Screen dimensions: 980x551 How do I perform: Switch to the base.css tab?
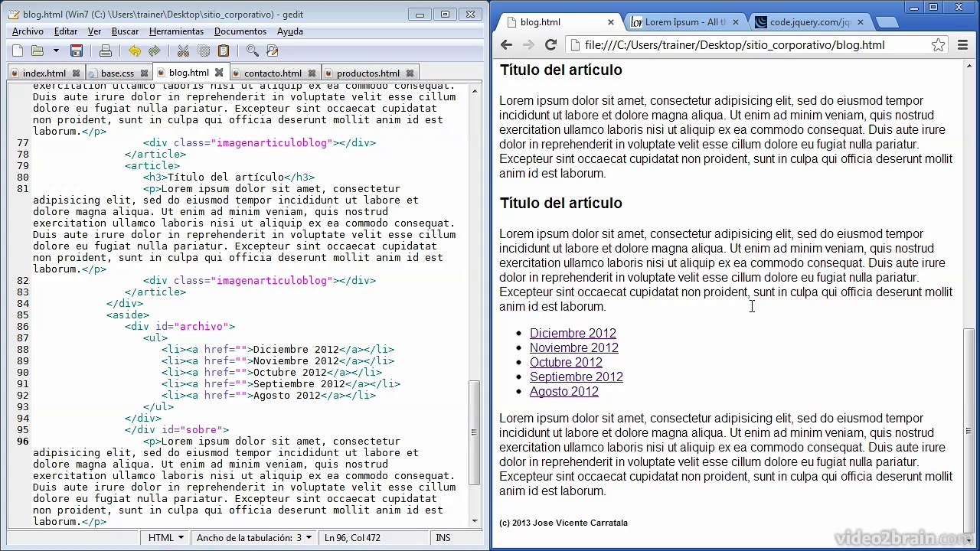point(117,73)
